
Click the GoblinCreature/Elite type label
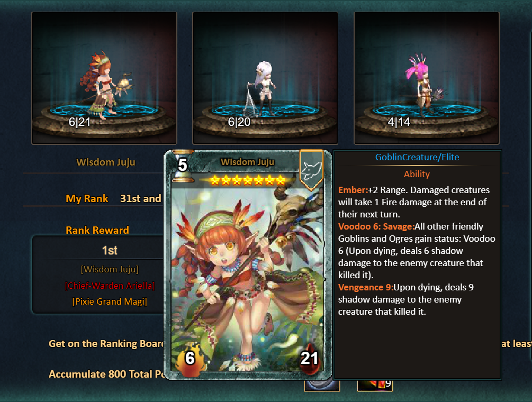(x=417, y=157)
